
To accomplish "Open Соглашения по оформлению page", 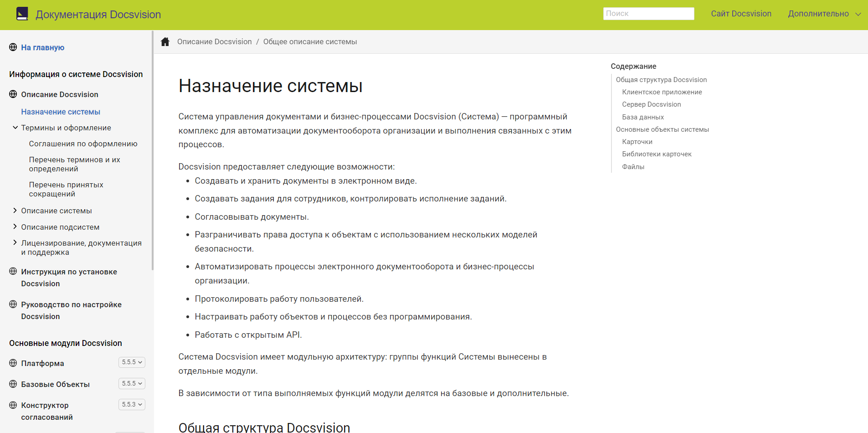I will pos(83,144).
